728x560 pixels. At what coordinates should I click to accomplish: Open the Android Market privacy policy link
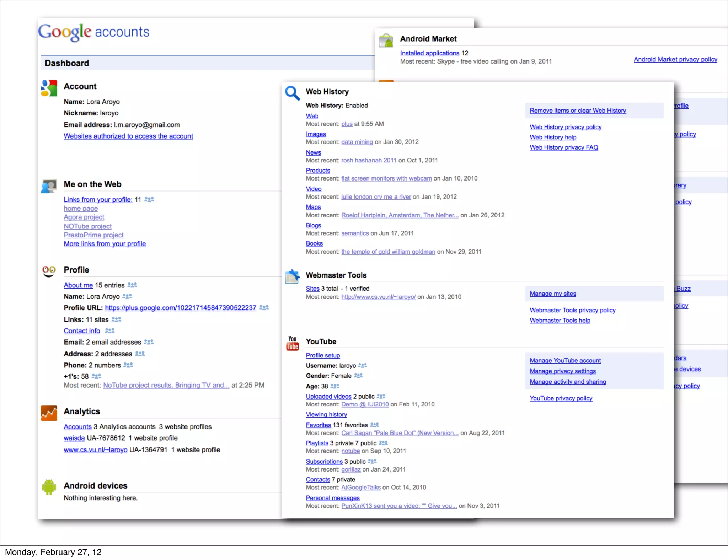[675, 60]
